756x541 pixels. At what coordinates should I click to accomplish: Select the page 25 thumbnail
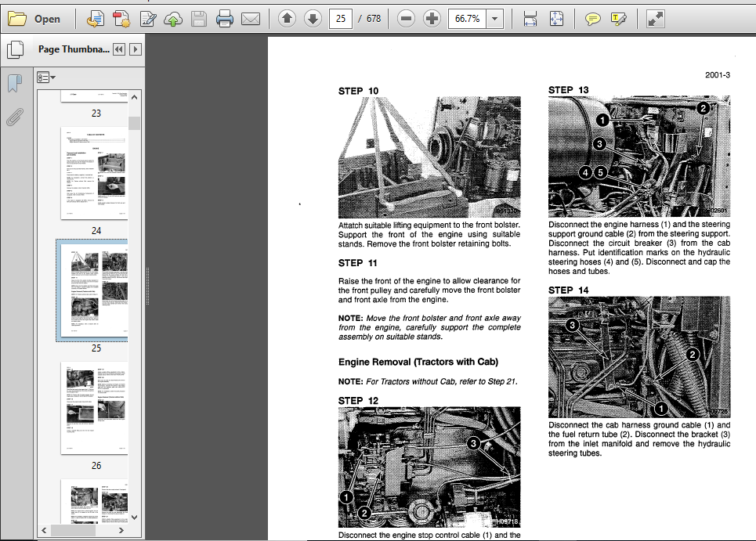[x=95, y=290]
